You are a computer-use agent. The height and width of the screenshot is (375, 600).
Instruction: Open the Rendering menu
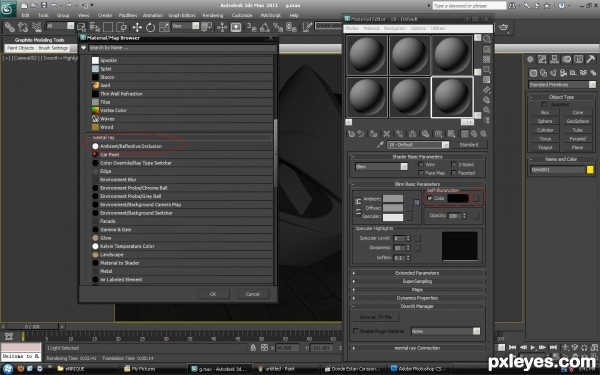(x=213, y=15)
